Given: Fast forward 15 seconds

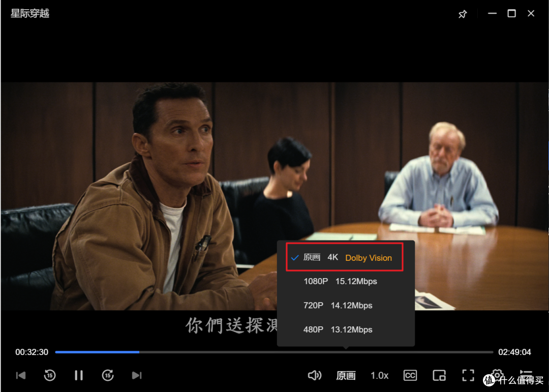Looking at the screenshot, I should (x=108, y=375).
